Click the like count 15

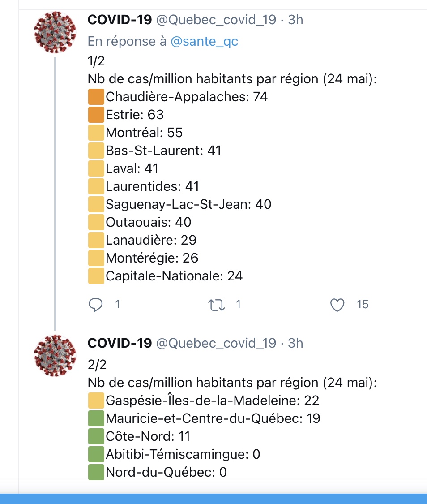tap(363, 305)
